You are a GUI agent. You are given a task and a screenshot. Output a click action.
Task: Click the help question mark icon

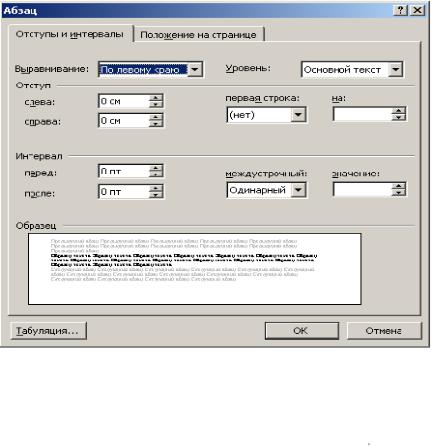(x=400, y=10)
